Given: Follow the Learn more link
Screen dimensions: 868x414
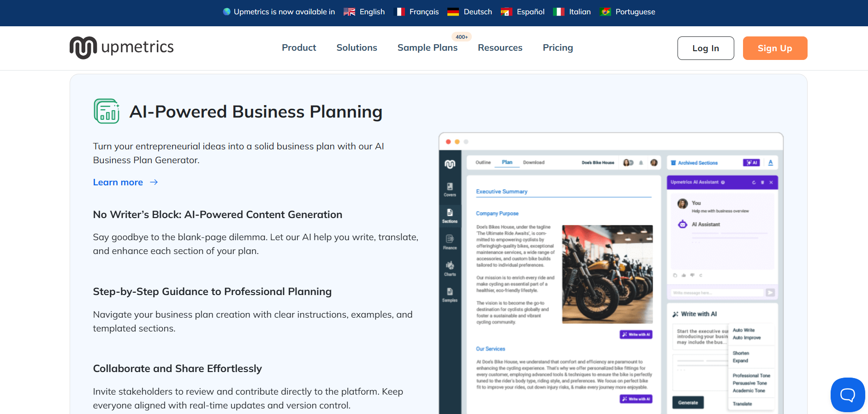Looking at the screenshot, I should (x=118, y=182).
